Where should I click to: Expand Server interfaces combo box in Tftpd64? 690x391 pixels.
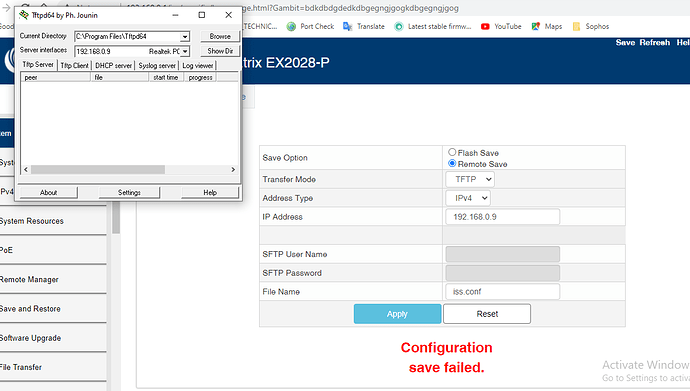(185, 51)
